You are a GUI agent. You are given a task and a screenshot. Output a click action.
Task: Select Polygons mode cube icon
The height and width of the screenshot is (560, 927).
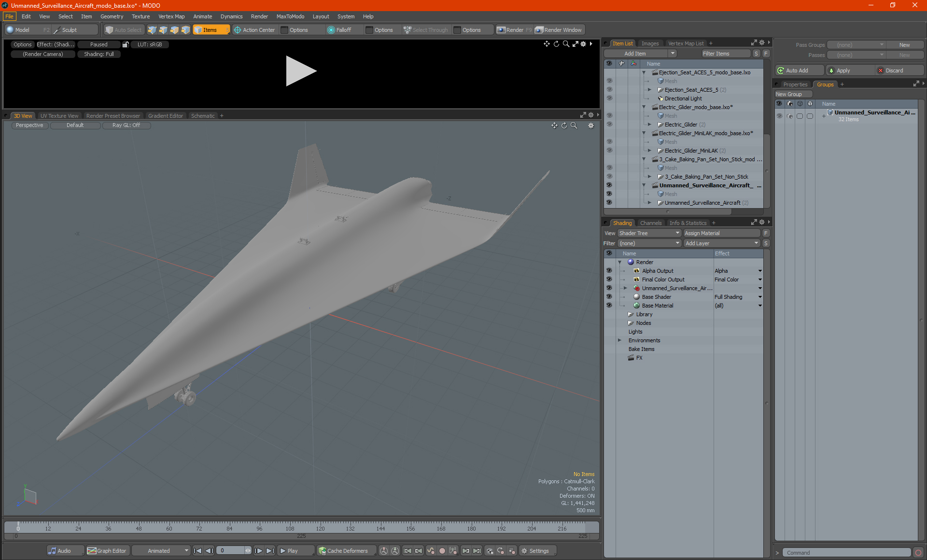pos(174,30)
